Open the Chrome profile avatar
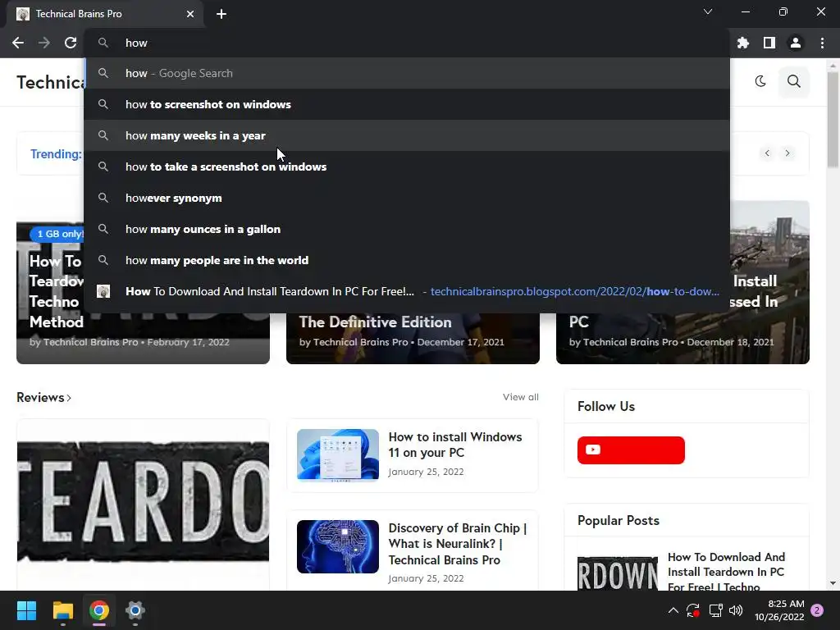840x630 pixels. [x=796, y=43]
